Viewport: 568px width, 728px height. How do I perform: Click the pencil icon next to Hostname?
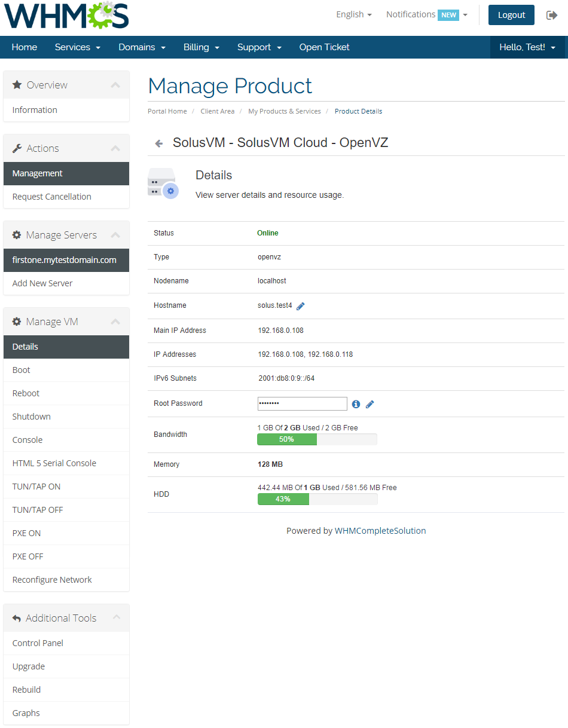[301, 306]
